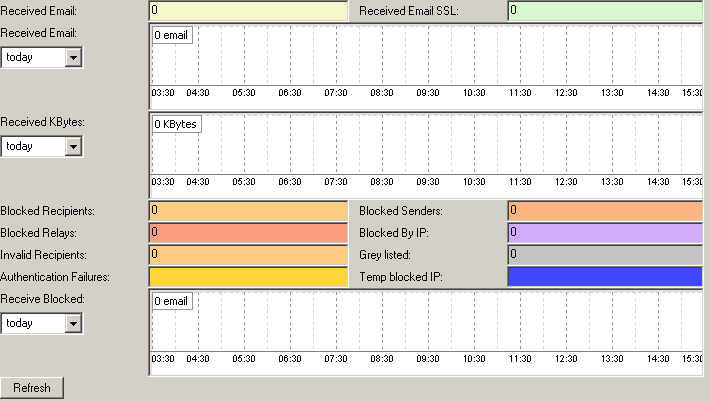Click the blue Temp blocked IP field

coord(606,277)
